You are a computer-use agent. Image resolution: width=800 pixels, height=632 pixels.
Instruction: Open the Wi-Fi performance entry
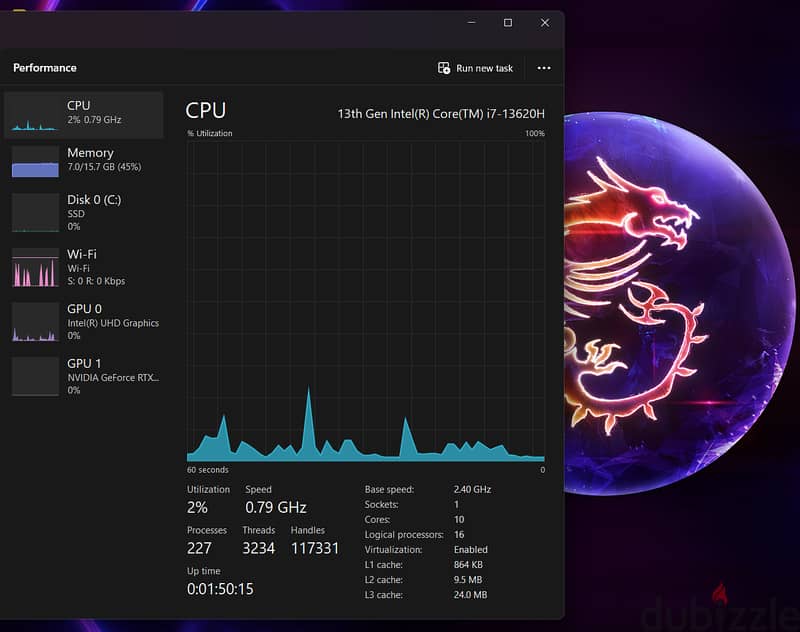[84, 267]
